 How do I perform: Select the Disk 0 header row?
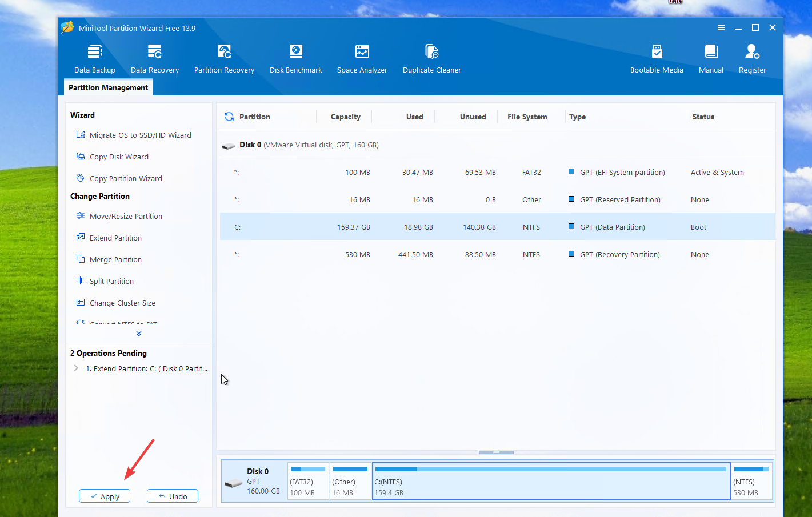[x=497, y=145]
